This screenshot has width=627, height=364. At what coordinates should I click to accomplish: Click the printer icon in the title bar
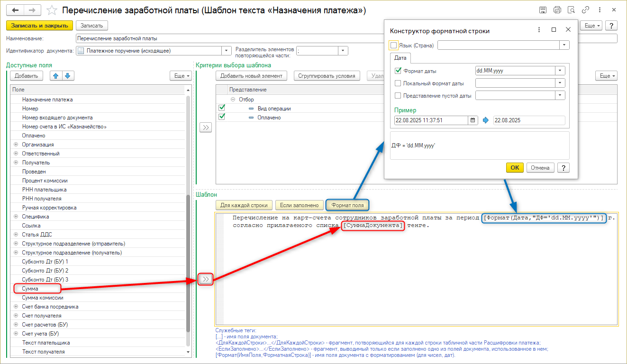click(x=557, y=10)
